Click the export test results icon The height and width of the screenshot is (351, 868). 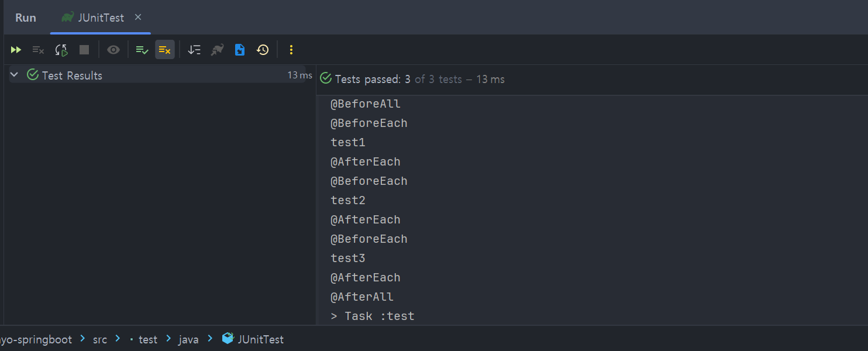click(x=240, y=50)
